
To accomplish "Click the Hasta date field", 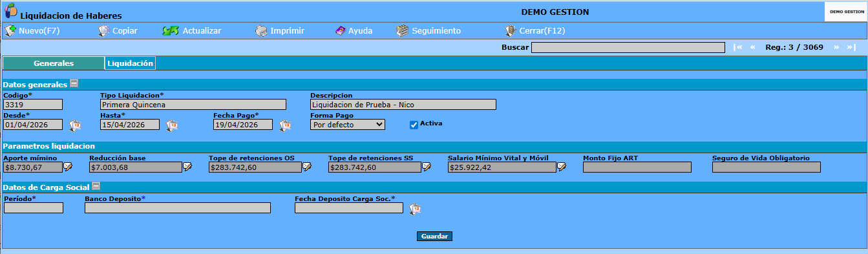I will [x=130, y=125].
